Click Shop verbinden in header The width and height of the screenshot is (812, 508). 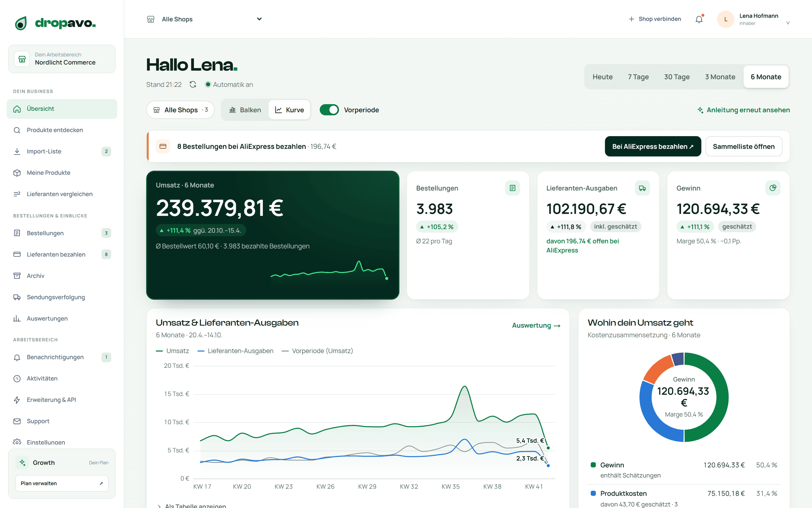coord(655,19)
